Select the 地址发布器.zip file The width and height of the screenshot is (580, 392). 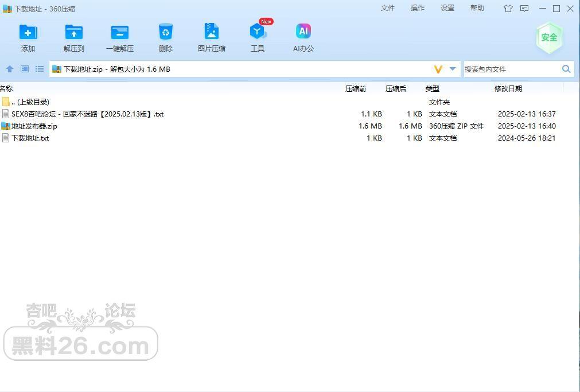[x=34, y=126]
